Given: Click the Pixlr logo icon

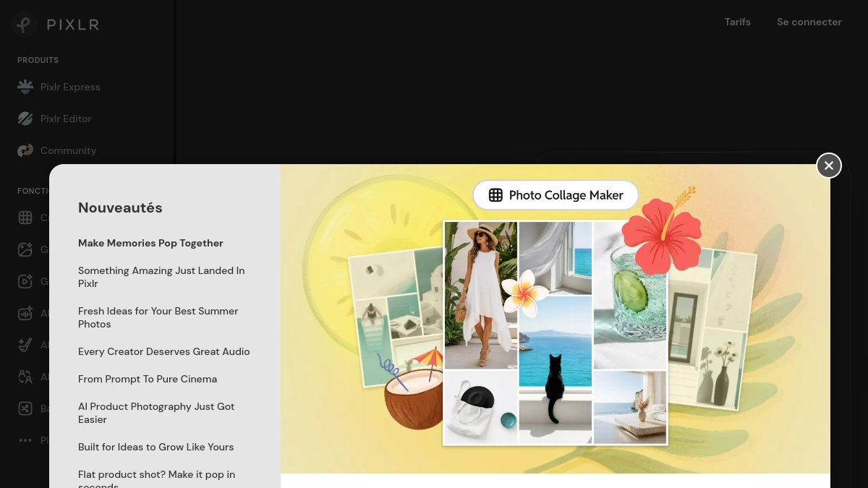Looking at the screenshot, I should pos(25,25).
